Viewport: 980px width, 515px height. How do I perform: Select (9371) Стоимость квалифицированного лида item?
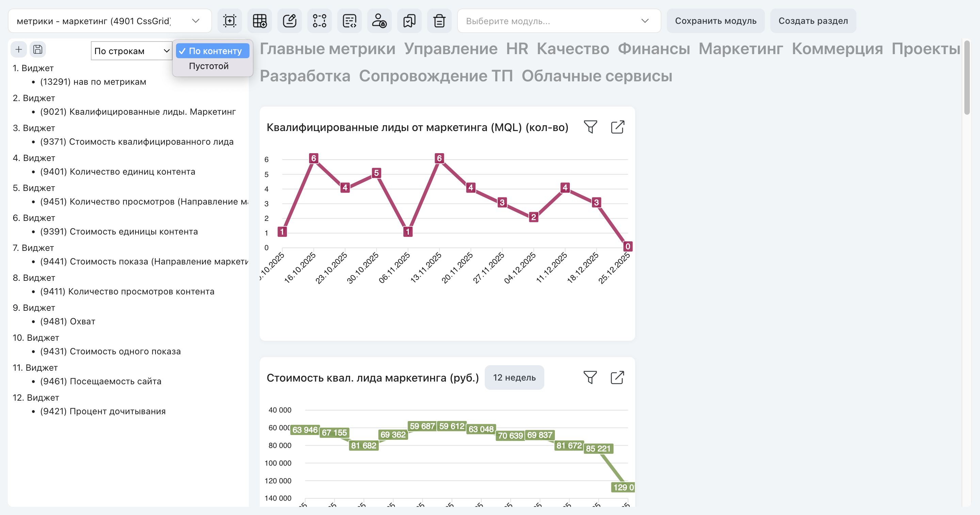pyautogui.click(x=136, y=142)
